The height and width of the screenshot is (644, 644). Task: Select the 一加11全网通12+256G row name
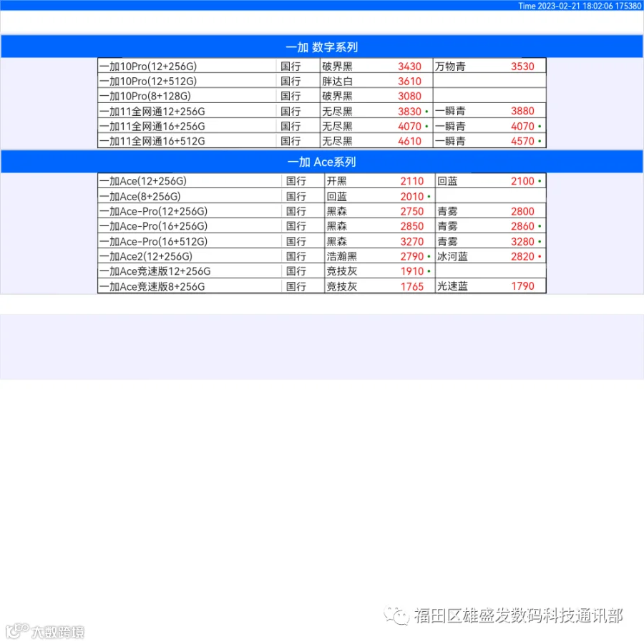tap(152, 112)
